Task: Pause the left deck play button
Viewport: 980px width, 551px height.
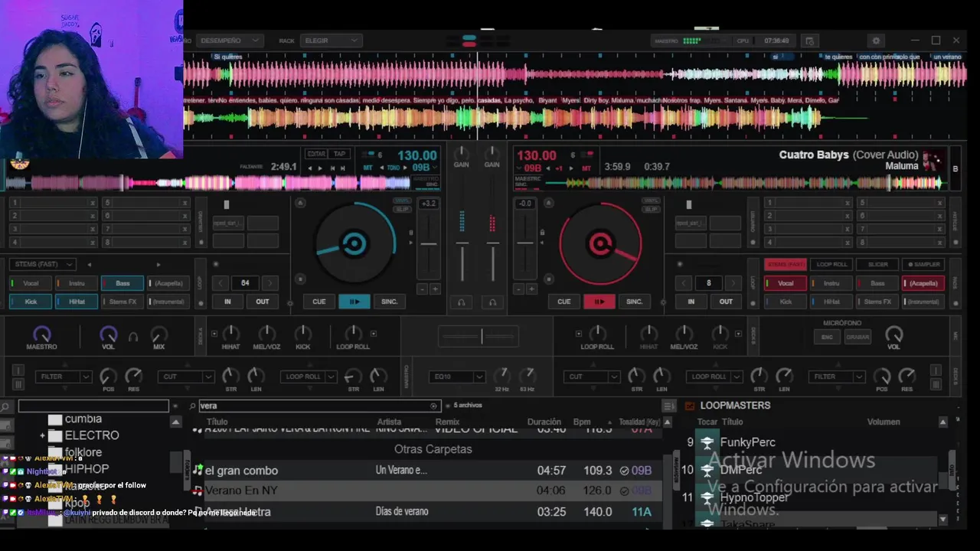Action: [354, 302]
